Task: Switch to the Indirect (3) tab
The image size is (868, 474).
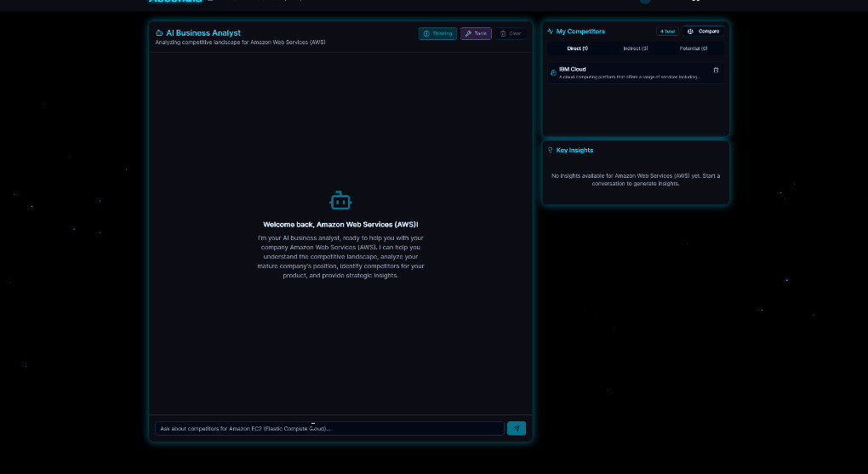Action: [x=636, y=49]
